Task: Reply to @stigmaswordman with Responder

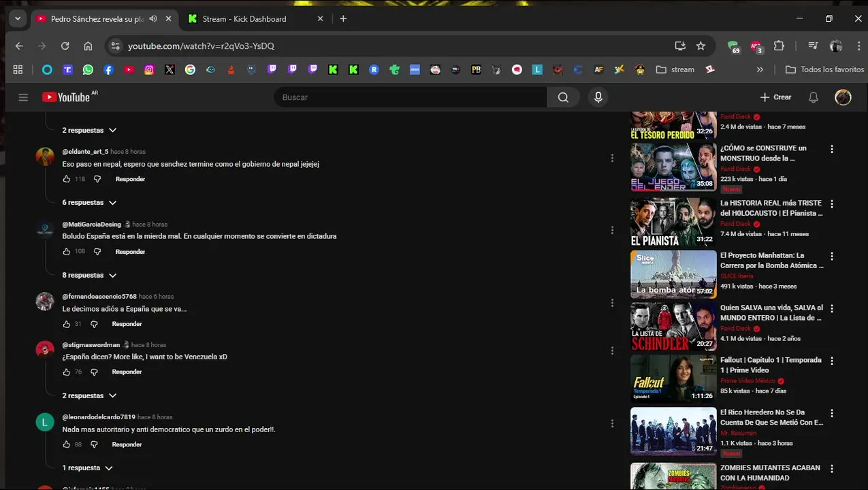Action: tap(127, 372)
